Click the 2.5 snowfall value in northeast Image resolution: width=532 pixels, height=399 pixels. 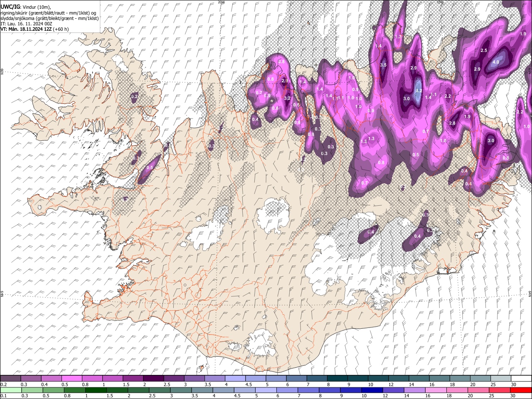coord(484,51)
